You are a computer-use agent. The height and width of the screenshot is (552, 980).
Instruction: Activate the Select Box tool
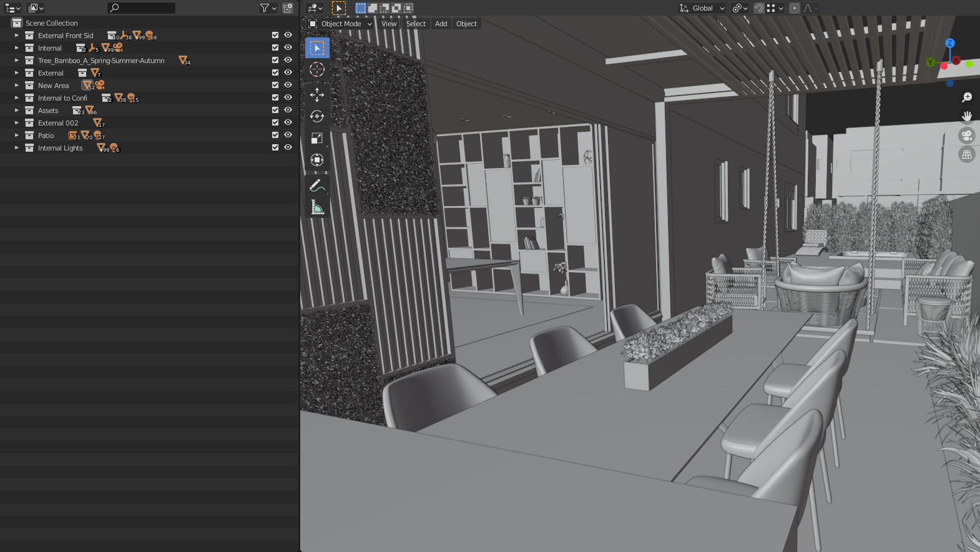[x=317, y=48]
